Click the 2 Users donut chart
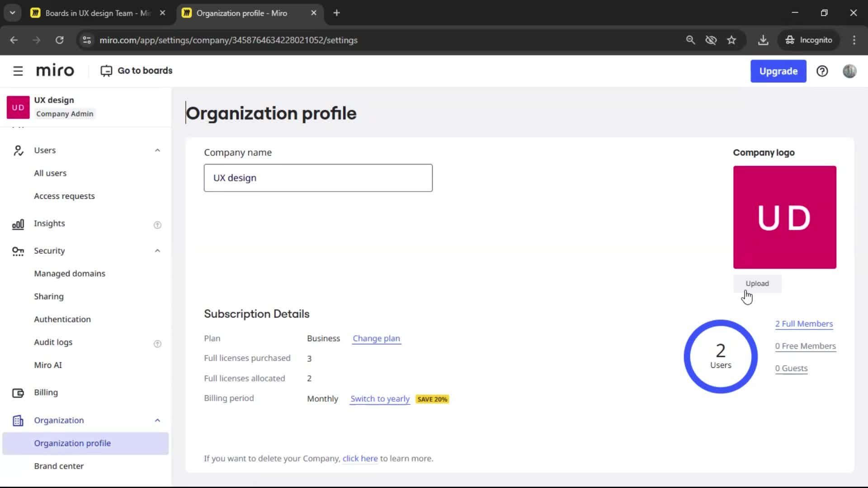 pyautogui.click(x=721, y=357)
